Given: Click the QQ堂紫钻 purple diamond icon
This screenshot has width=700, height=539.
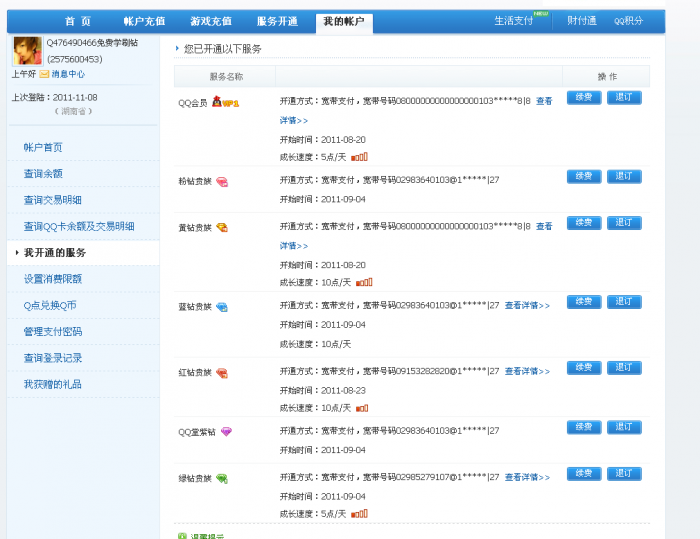Looking at the screenshot, I should (x=226, y=432).
